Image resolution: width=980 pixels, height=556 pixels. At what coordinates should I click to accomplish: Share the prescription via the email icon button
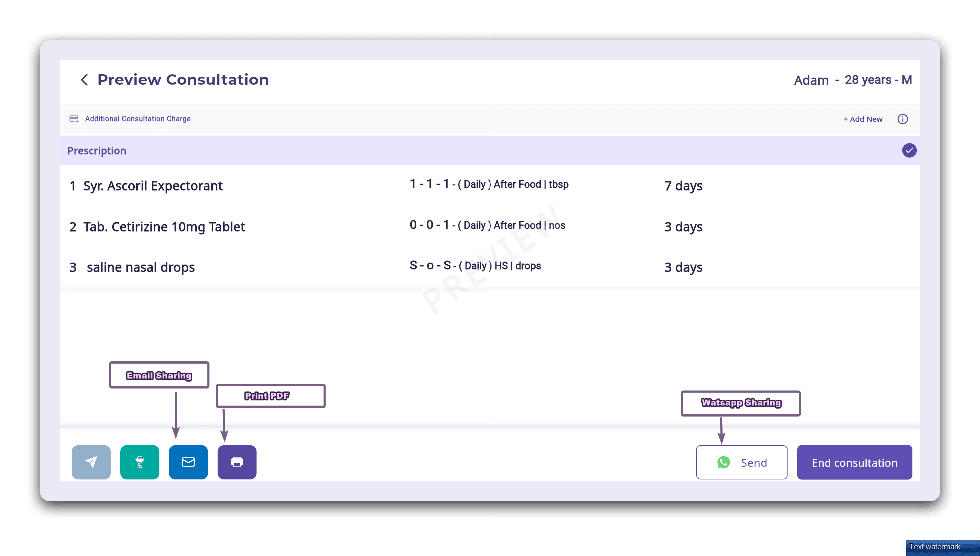click(188, 462)
